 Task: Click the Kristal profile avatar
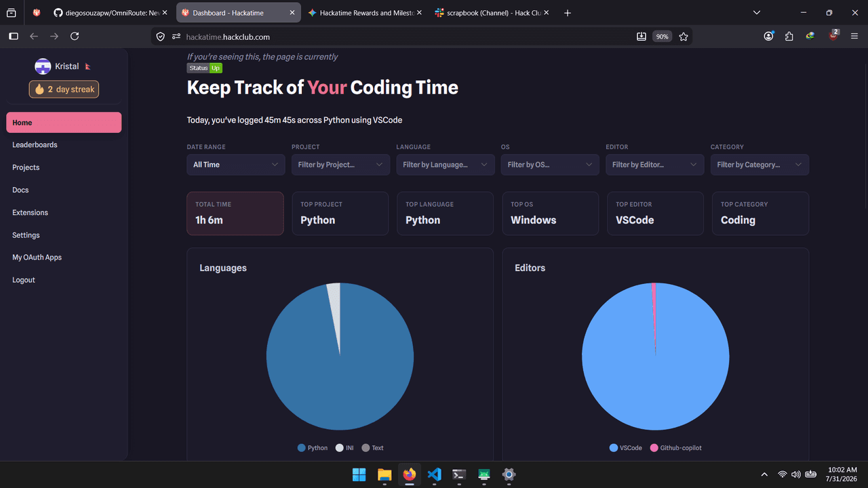(x=43, y=66)
